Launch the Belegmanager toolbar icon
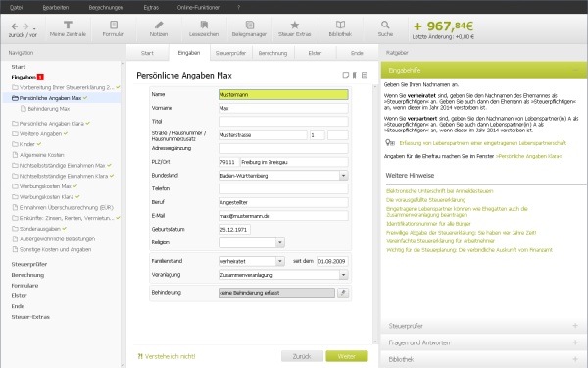The image size is (588, 368). click(x=249, y=28)
